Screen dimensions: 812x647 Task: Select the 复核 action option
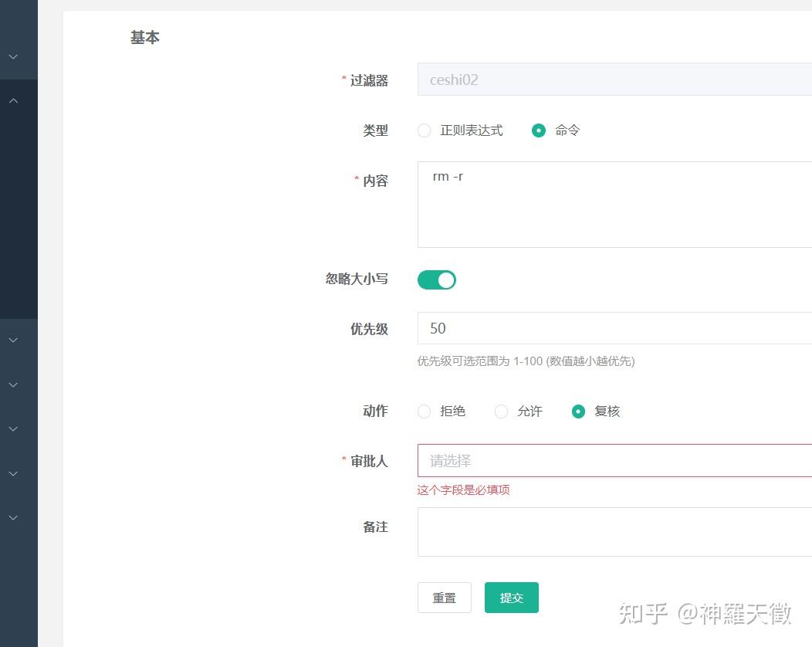tap(578, 412)
